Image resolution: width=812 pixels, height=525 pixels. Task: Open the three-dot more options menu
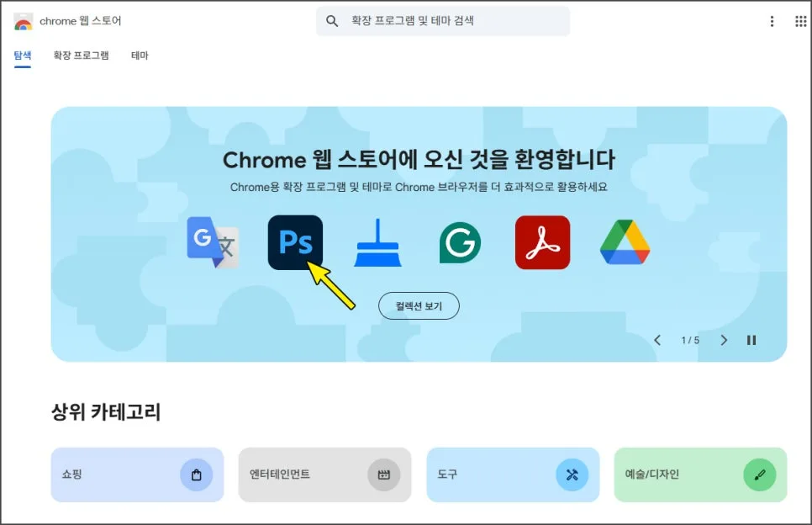(x=772, y=21)
